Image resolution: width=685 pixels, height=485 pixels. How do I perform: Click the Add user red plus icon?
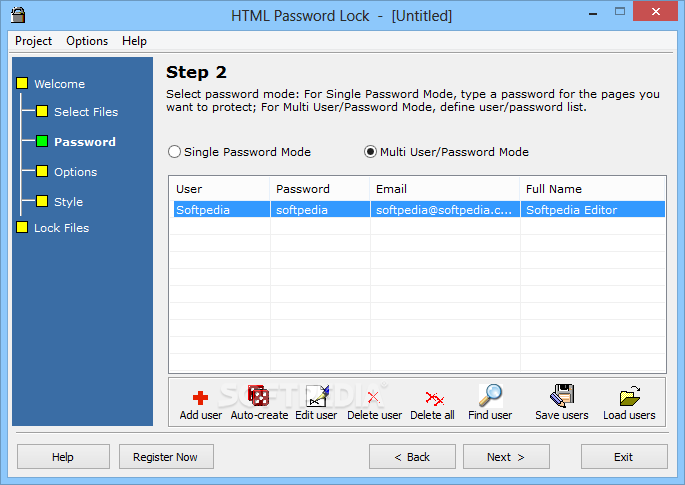click(x=201, y=398)
